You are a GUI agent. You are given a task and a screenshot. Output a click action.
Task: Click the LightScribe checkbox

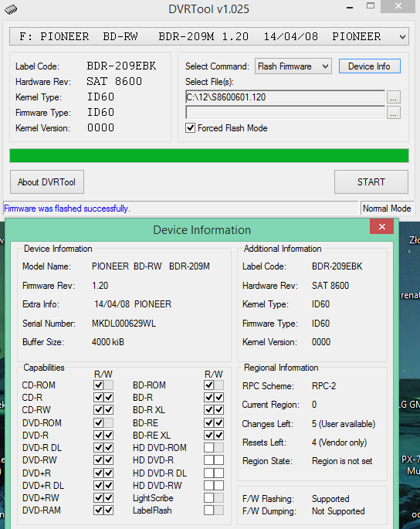tap(208, 497)
